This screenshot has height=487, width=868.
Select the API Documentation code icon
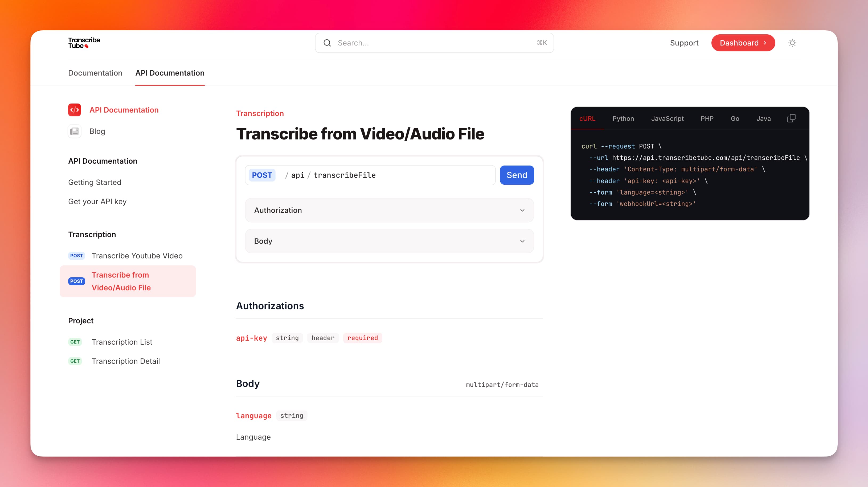click(75, 110)
